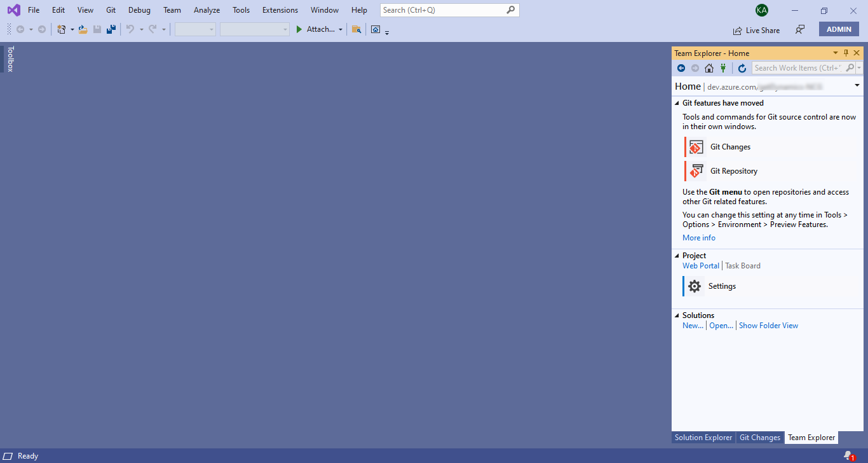868x463 pixels.
Task: Open the Team Explorer window position menu
Action: (x=836, y=53)
